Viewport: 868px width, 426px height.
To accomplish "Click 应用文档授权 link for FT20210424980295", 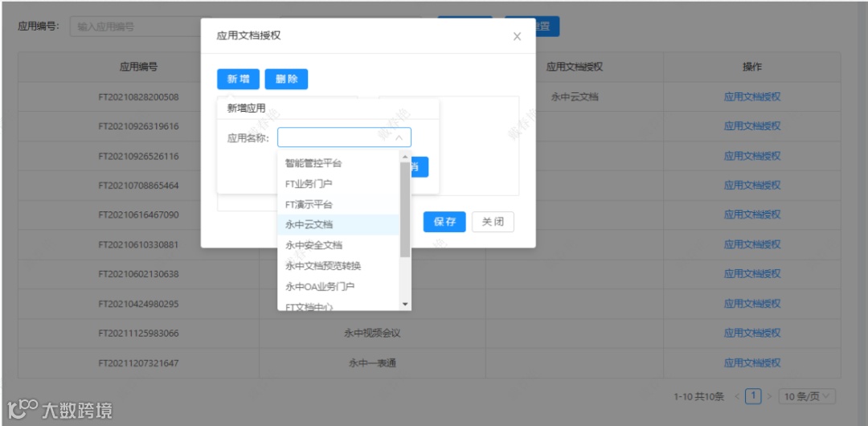I will pyautogui.click(x=751, y=304).
